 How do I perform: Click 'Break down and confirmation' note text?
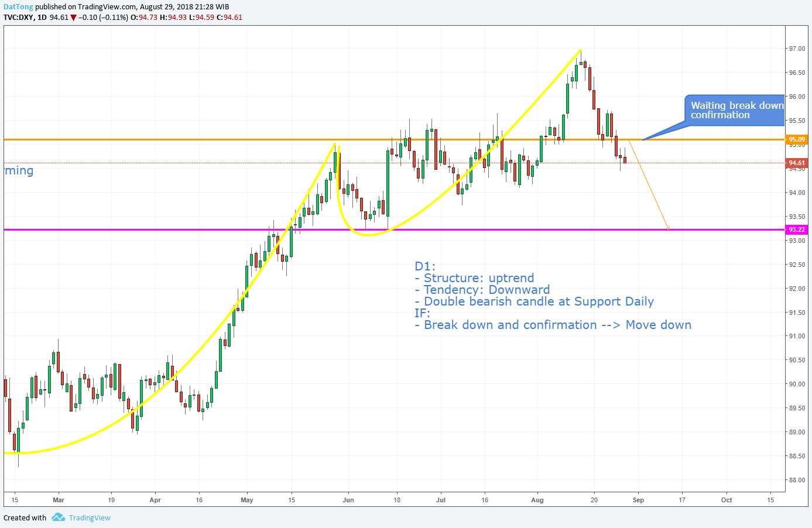tap(511, 325)
